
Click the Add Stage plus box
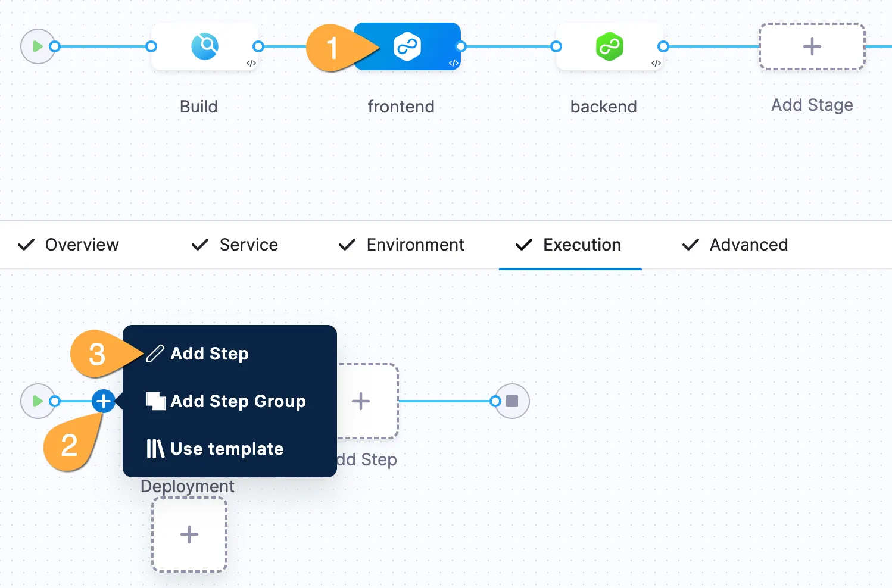(812, 46)
